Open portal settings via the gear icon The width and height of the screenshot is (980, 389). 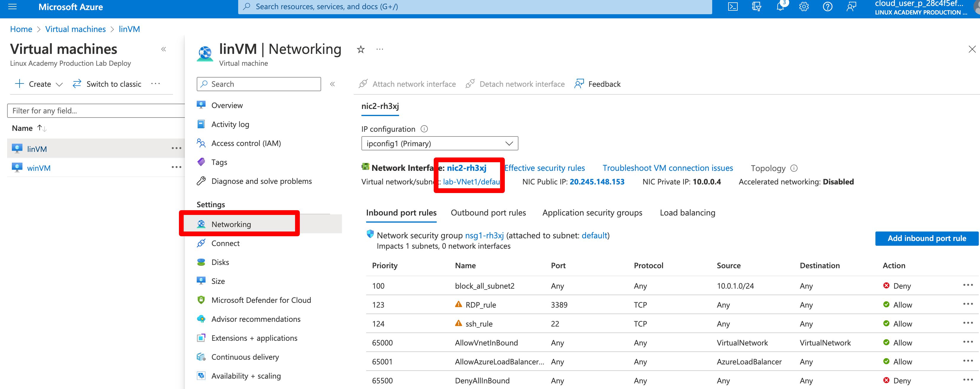tap(803, 7)
